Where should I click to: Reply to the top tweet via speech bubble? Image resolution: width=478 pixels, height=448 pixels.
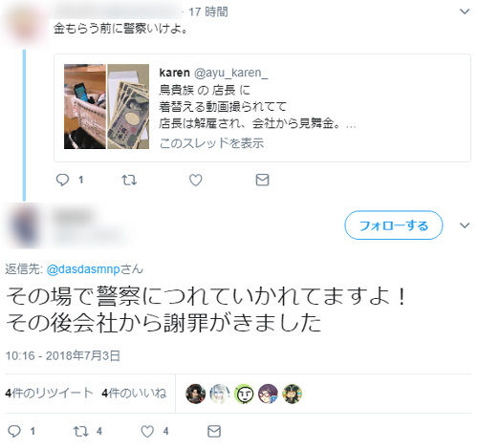[x=62, y=181]
